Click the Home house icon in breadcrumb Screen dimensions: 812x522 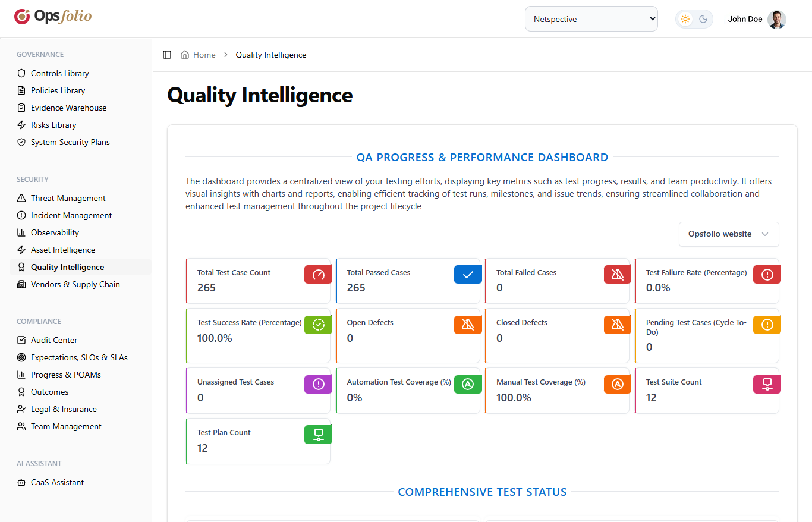tap(185, 55)
